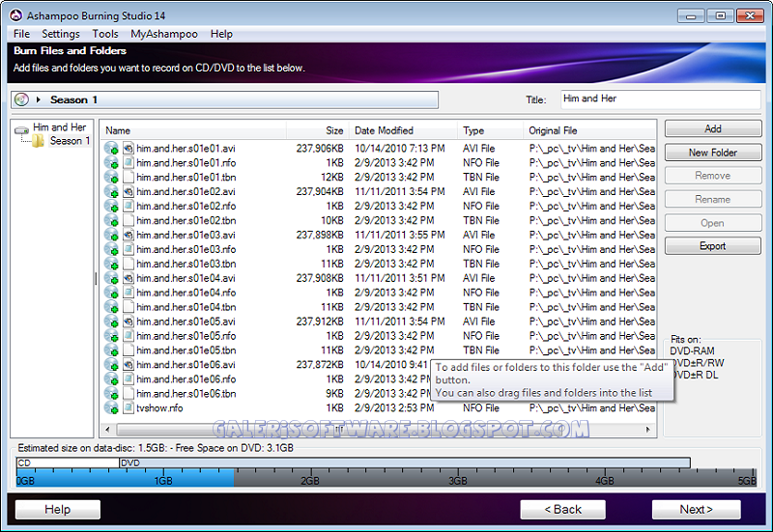Open the File menu

pyautogui.click(x=21, y=34)
